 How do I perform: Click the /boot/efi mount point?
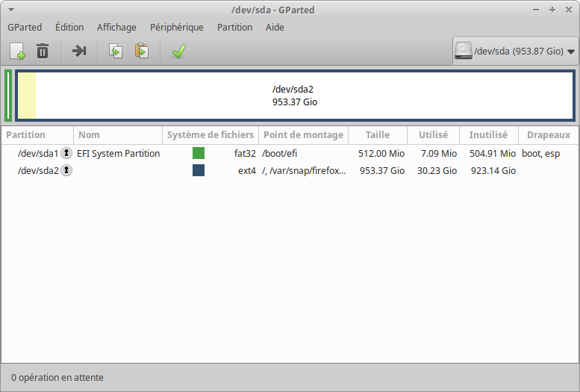(280, 153)
